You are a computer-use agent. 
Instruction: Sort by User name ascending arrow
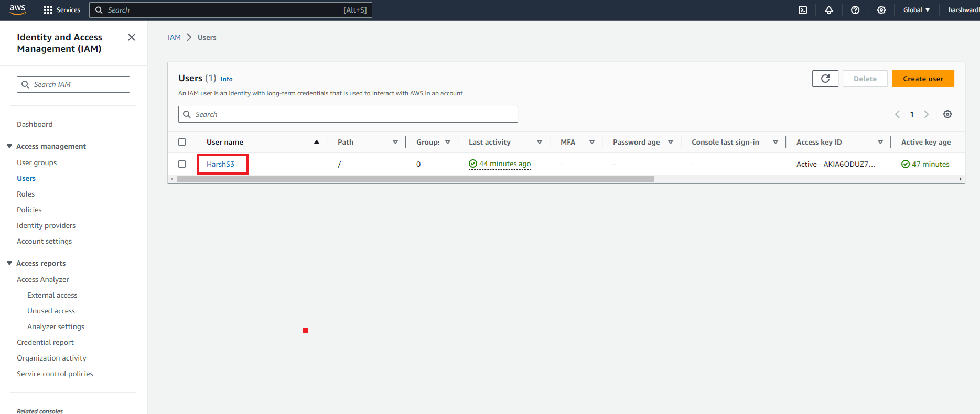coord(317,142)
